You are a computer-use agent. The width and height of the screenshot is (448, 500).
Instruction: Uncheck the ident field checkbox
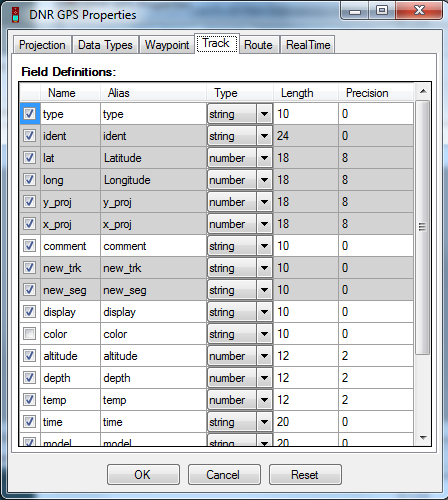tap(29, 136)
